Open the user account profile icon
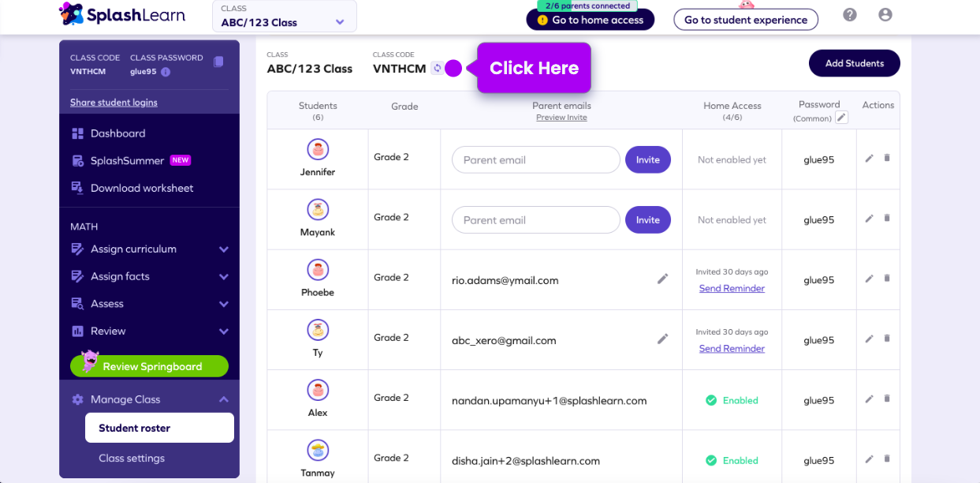The width and height of the screenshot is (980, 483). (x=885, y=15)
